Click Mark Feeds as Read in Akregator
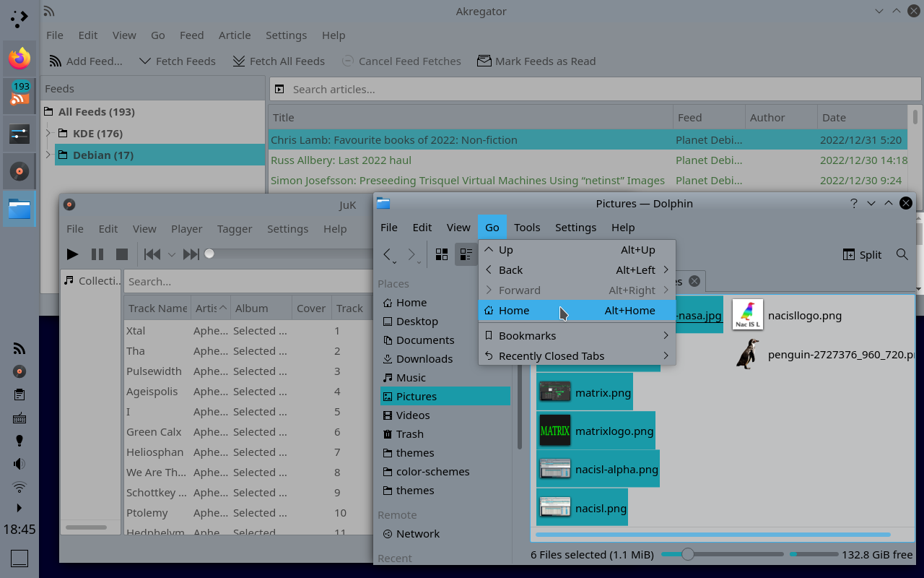 [536, 61]
